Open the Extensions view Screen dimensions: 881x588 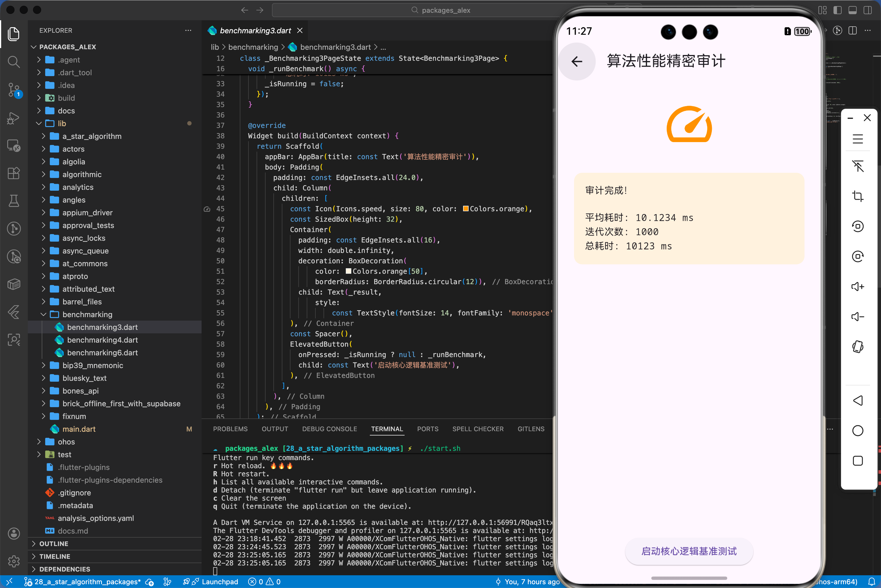pos(14,173)
